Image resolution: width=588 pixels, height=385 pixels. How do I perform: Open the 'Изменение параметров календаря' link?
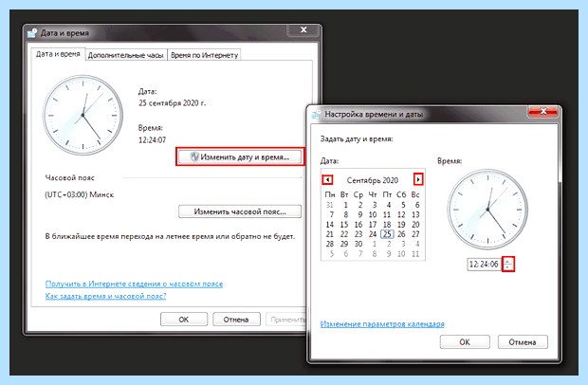coord(382,324)
